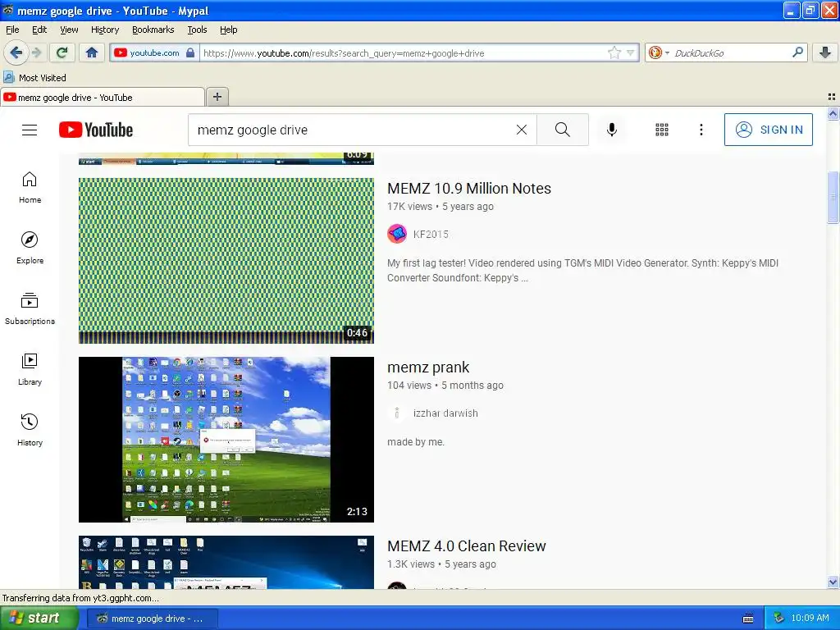Click the browser Back arrow button
Screen dimensions: 840x630
coord(16,52)
